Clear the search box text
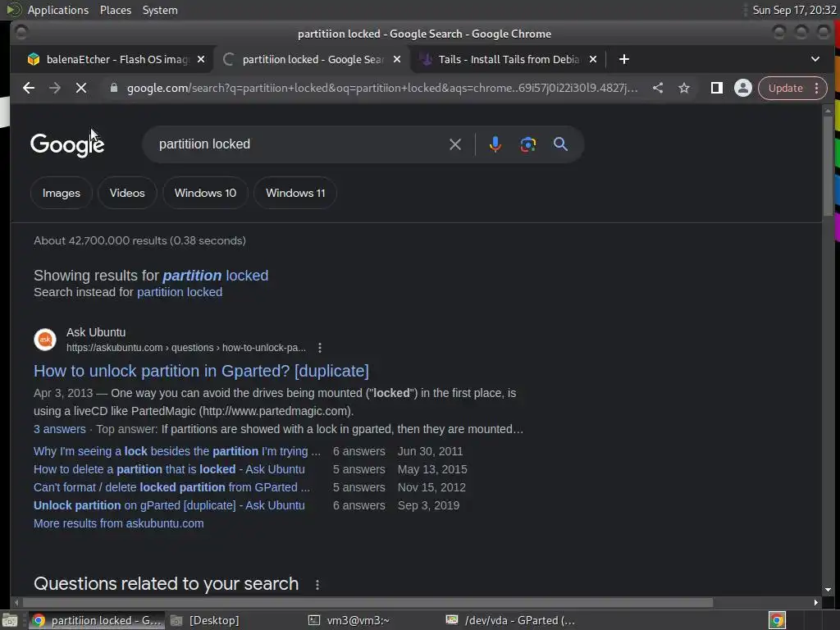 (454, 144)
